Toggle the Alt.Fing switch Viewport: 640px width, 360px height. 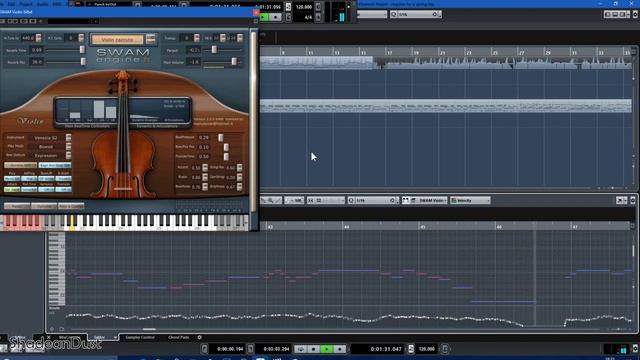point(29,179)
